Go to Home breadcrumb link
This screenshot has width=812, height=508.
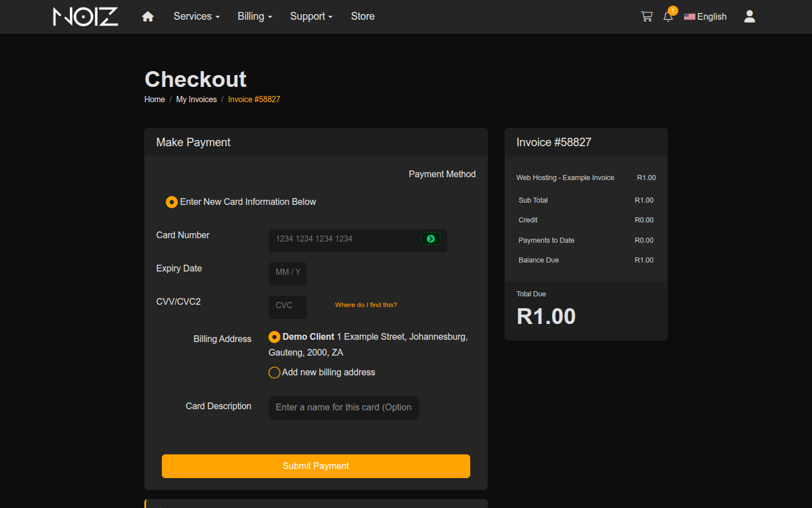coord(155,99)
